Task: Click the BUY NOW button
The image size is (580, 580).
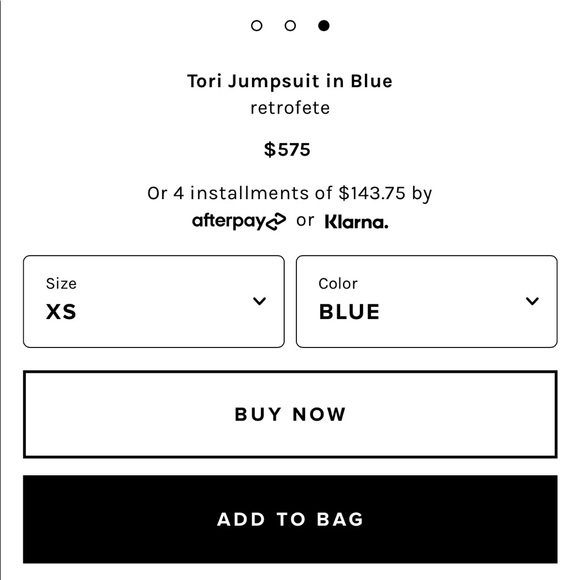Action: click(290, 414)
